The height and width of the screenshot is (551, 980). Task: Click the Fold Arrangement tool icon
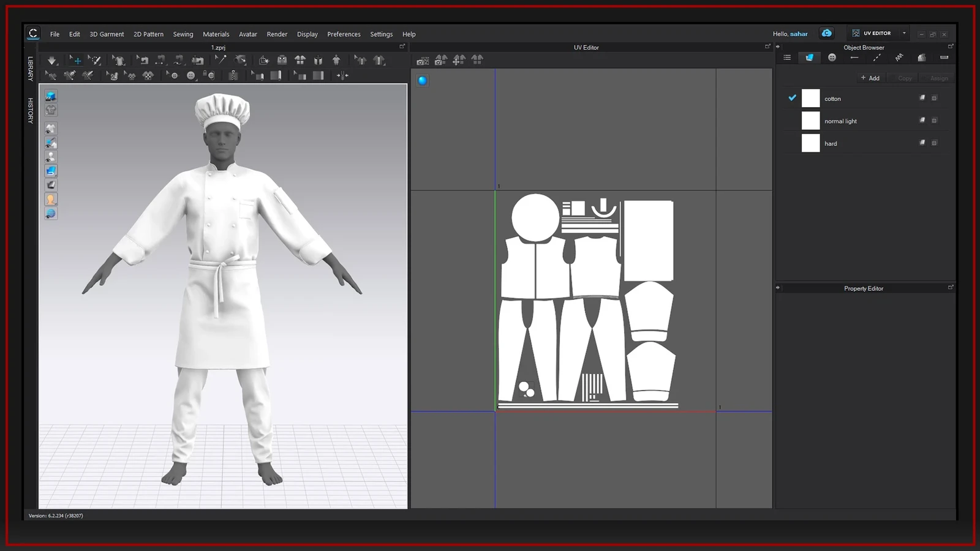click(264, 60)
